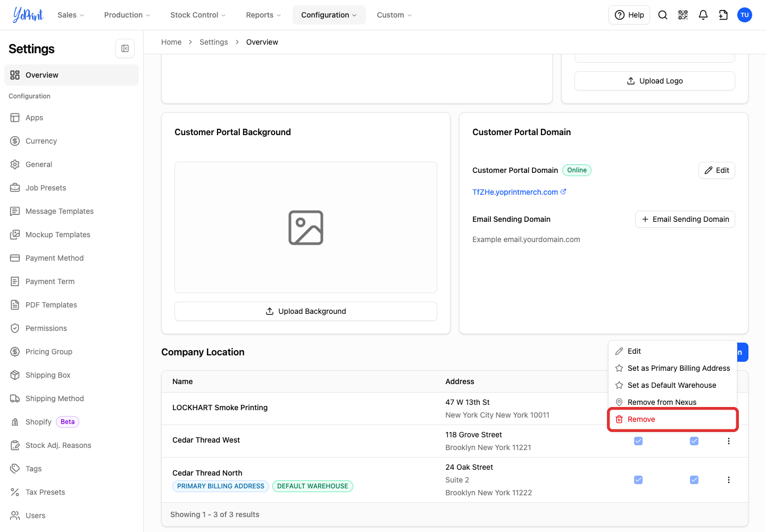Go to Settings breadcrumb

tap(214, 42)
